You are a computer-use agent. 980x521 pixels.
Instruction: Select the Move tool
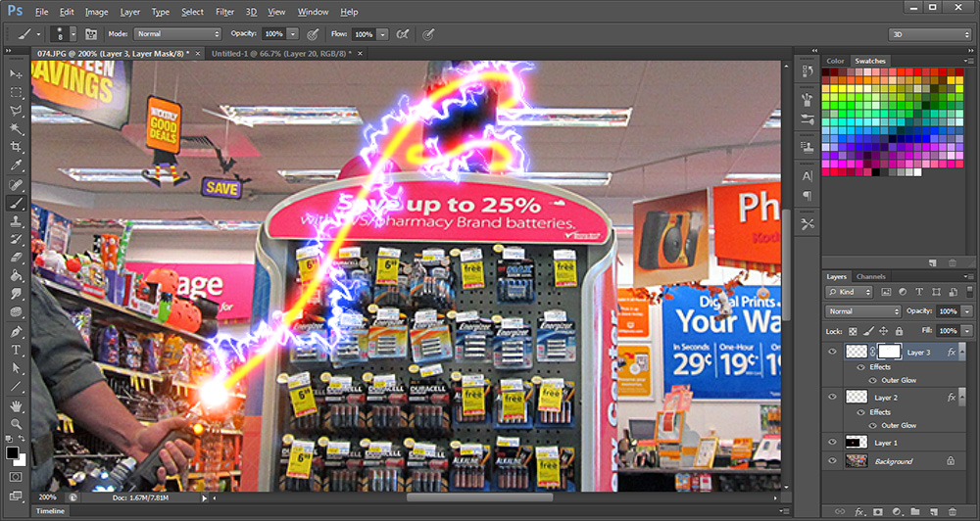[x=16, y=74]
